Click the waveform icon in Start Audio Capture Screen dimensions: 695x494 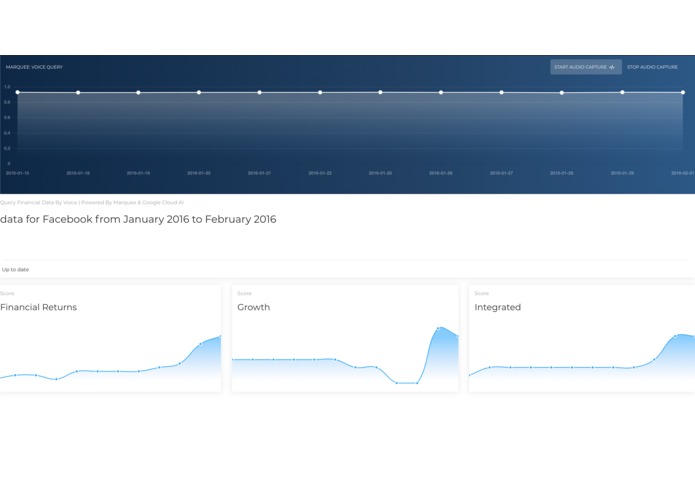[612, 67]
